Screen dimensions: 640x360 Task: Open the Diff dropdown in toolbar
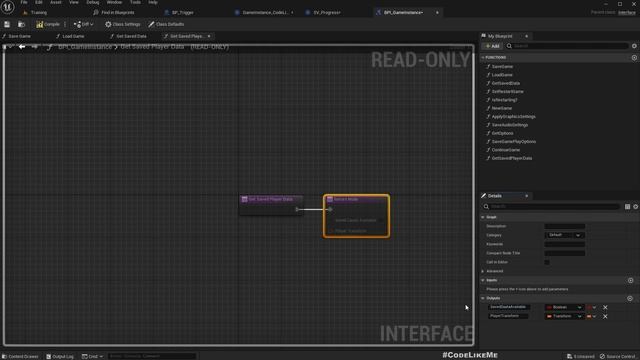coord(83,24)
